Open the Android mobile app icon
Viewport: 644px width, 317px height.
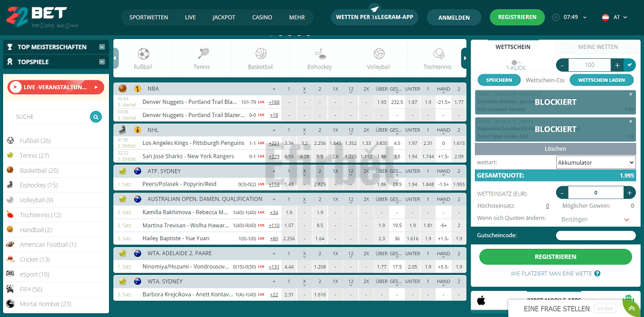[627, 300]
